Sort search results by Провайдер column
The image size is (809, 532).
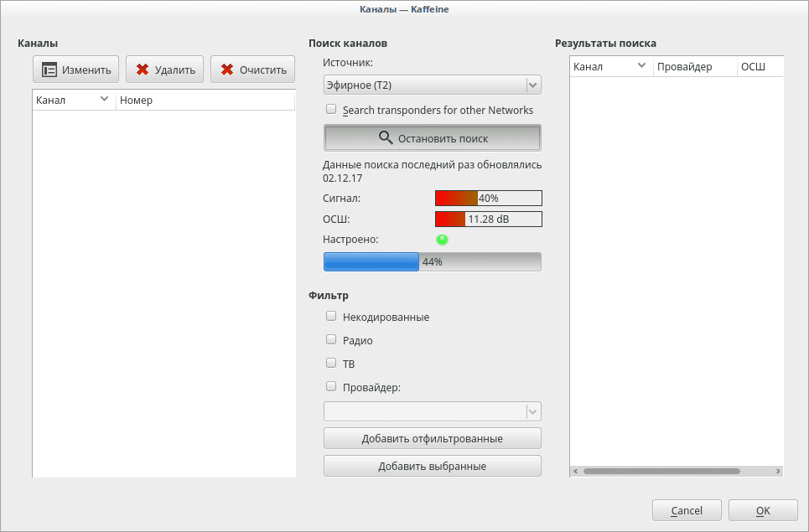pos(694,67)
